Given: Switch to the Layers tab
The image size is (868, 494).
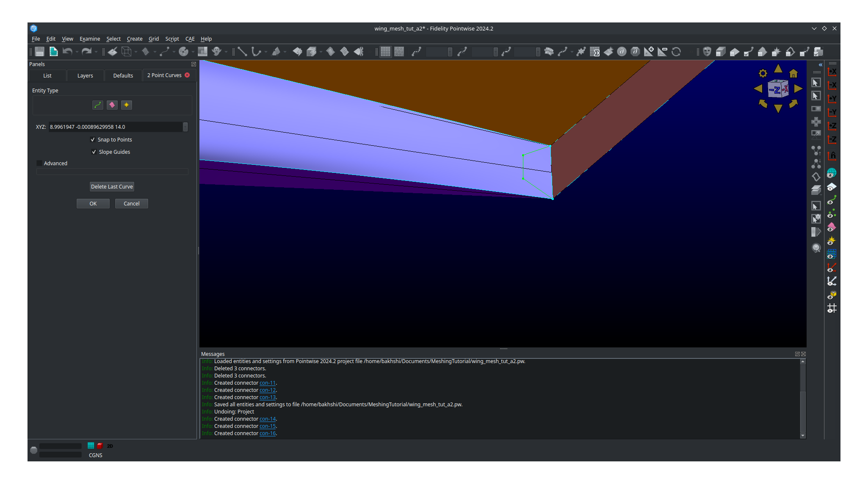Looking at the screenshot, I should pyautogui.click(x=85, y=75).
